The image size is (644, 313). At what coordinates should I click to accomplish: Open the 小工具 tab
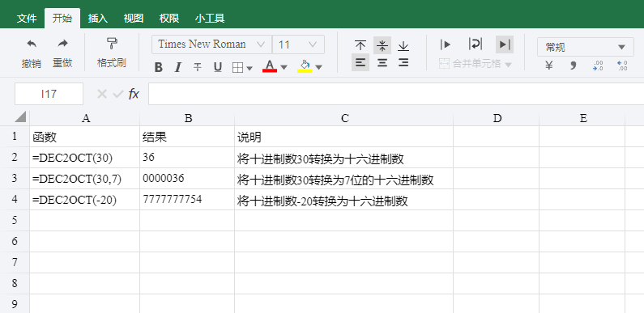pos(210,19)
